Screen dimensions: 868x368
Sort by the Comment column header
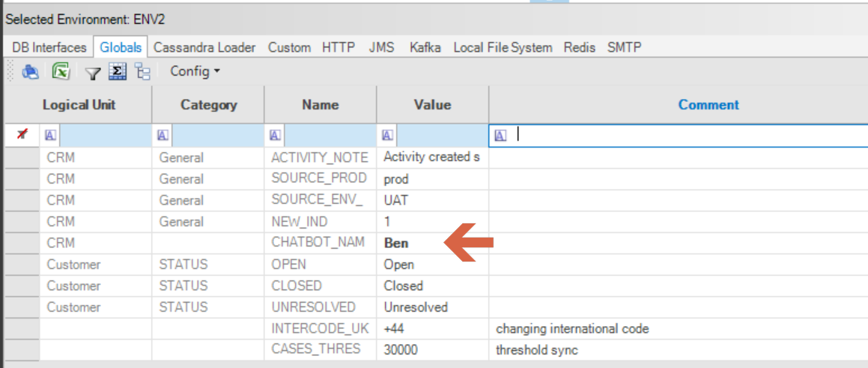[708, 105]
